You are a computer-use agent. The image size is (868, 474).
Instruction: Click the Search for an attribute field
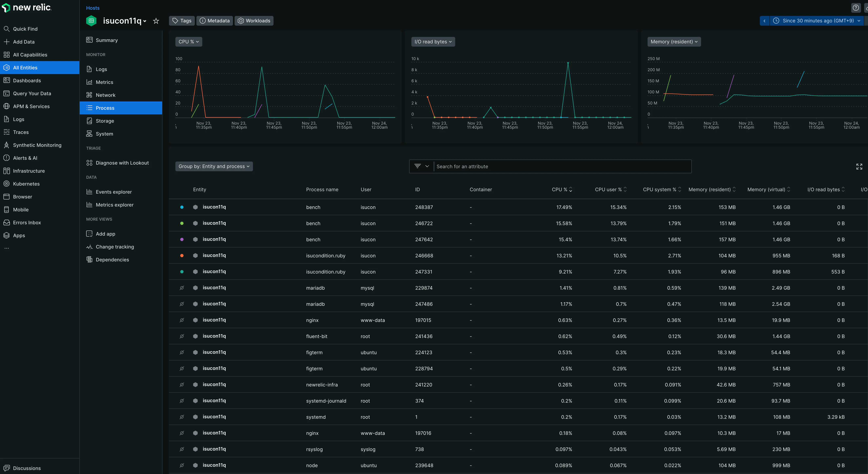click(x=562, y=166)
